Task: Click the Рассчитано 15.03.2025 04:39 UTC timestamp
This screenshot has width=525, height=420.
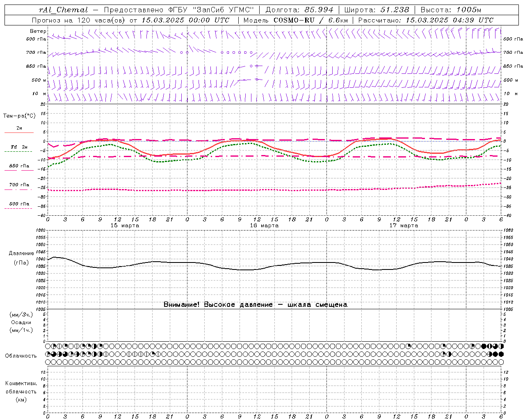Action: click(426, 20)
